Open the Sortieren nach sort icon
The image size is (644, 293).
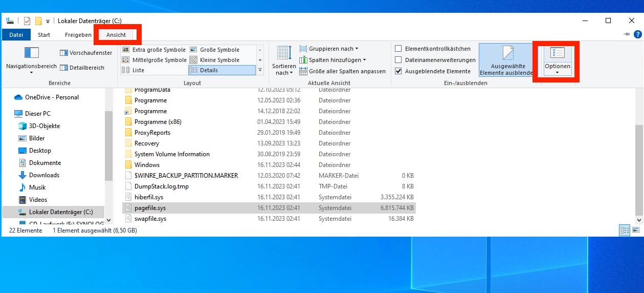coord(284,53)
